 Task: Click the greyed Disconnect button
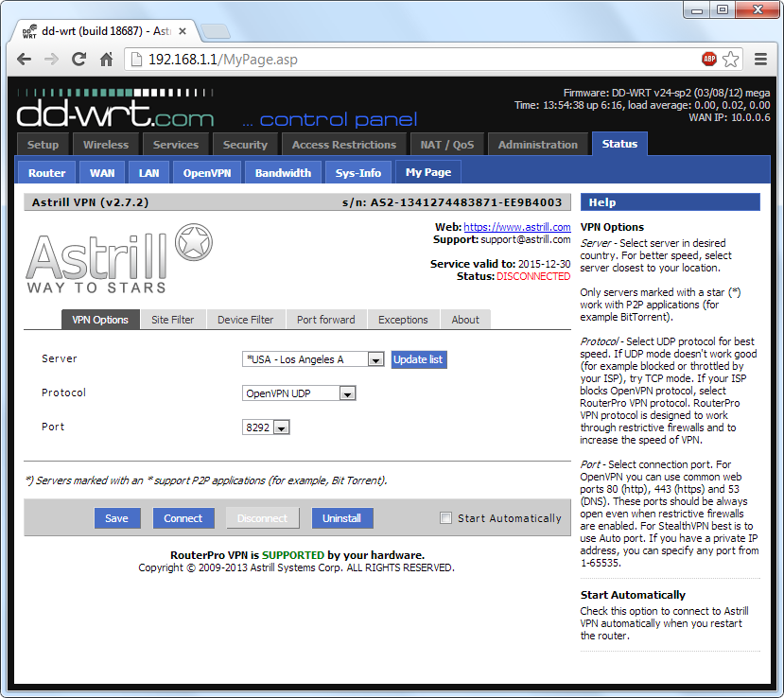pyautogui.click(x=263, y=518)
